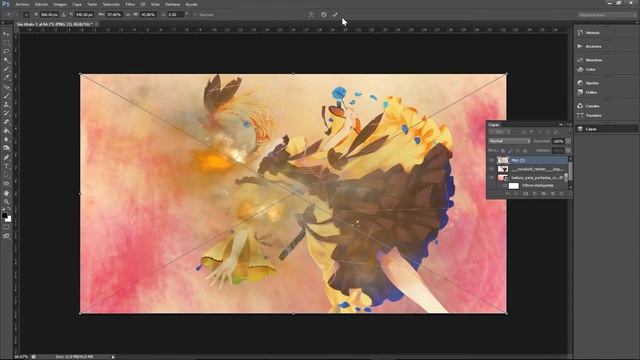
Task: Open the Ventana menu
Action: pos(172,4)
